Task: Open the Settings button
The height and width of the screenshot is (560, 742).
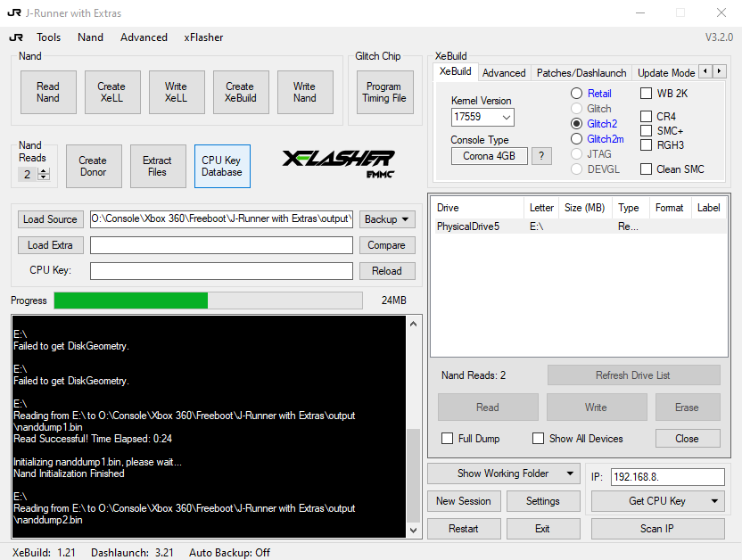Action: point(543,501)
